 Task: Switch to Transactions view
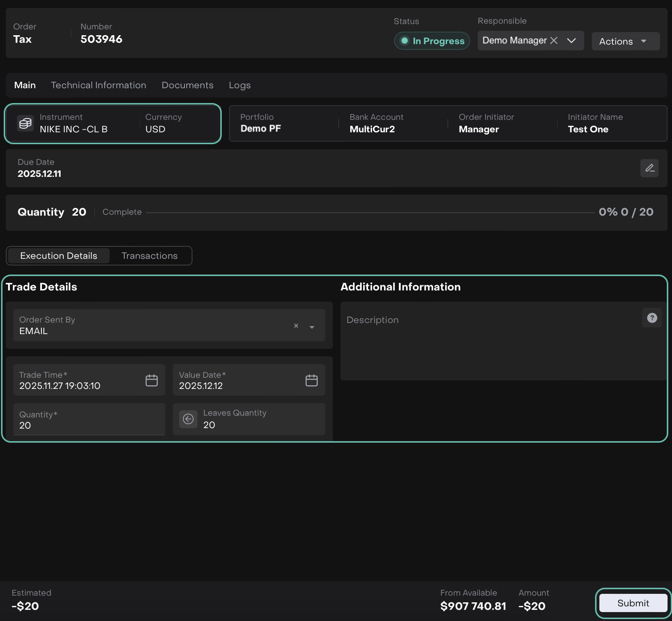(150, 256)
